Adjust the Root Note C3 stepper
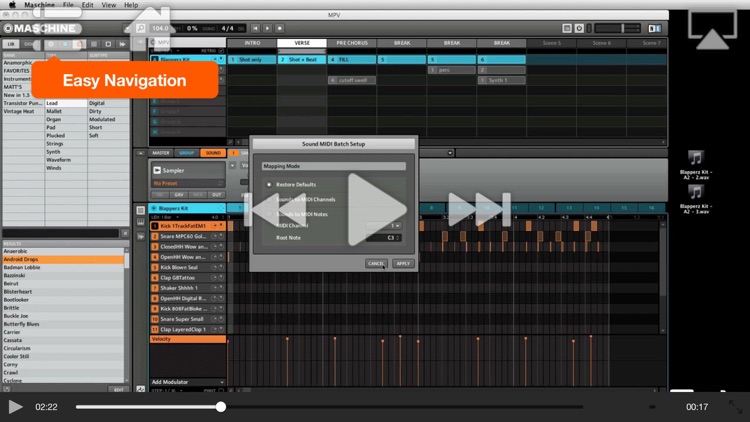Image resolution: width=750 pixels, height=422 pixels. tap(384, 238)
